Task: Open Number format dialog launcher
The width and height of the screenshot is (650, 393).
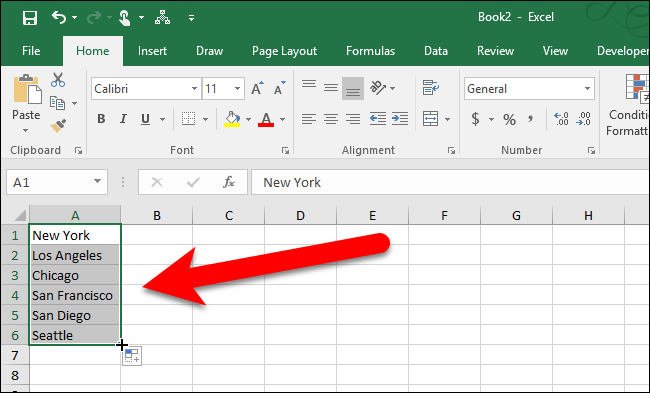Action: [x=592, y=151]
